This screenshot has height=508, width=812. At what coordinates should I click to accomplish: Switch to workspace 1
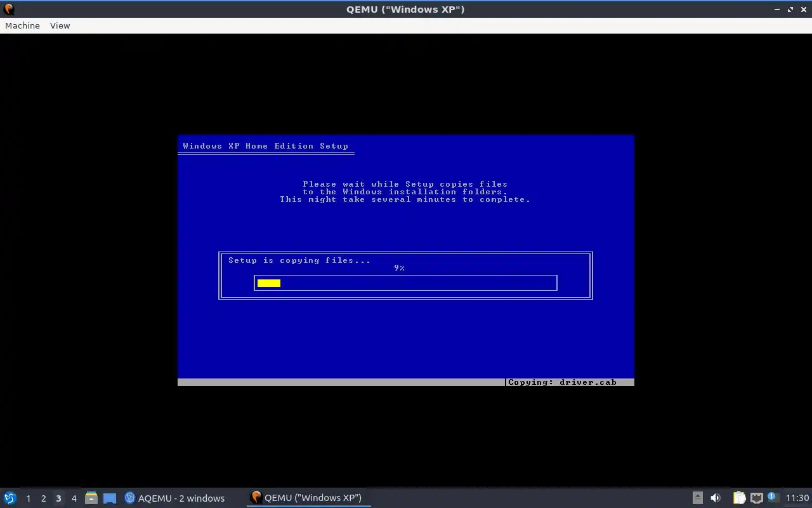(28, 498)
